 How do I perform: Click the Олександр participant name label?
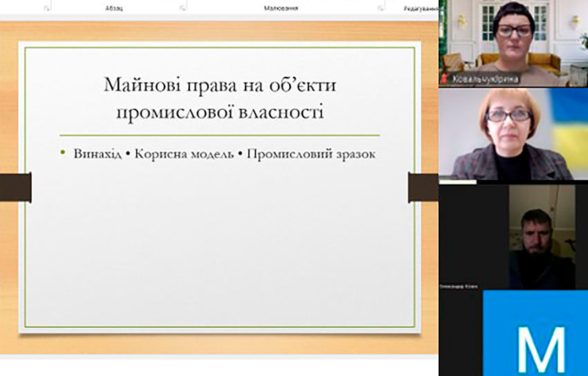coord(459,286)
